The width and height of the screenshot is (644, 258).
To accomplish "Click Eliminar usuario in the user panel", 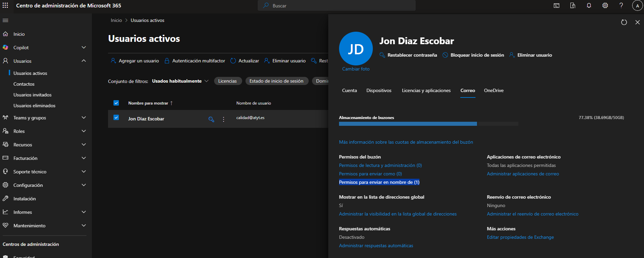I will [x=531, y=55].
